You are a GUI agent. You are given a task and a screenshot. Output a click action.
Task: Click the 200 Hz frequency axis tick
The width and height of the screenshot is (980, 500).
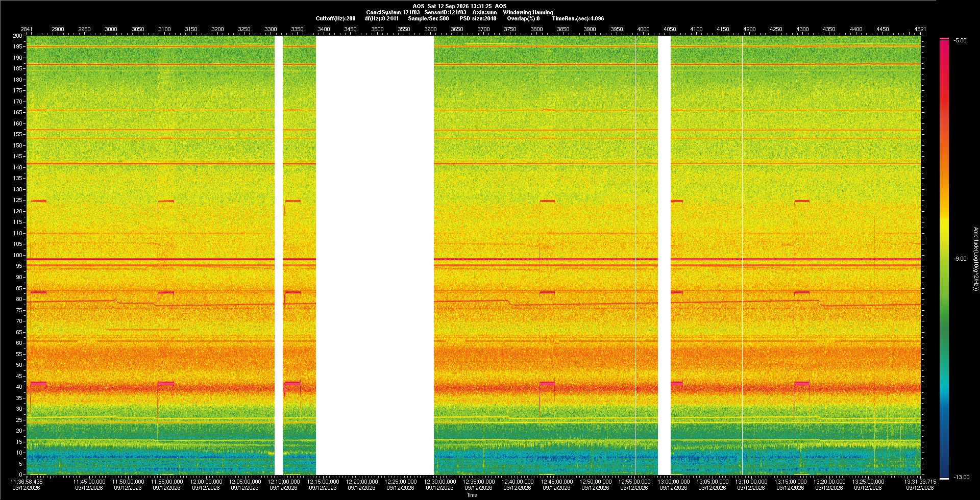(18, 36)
